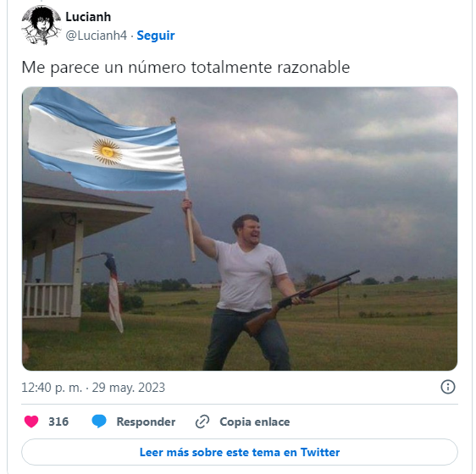Click the Argentine flag in the photo

point(106,140)
